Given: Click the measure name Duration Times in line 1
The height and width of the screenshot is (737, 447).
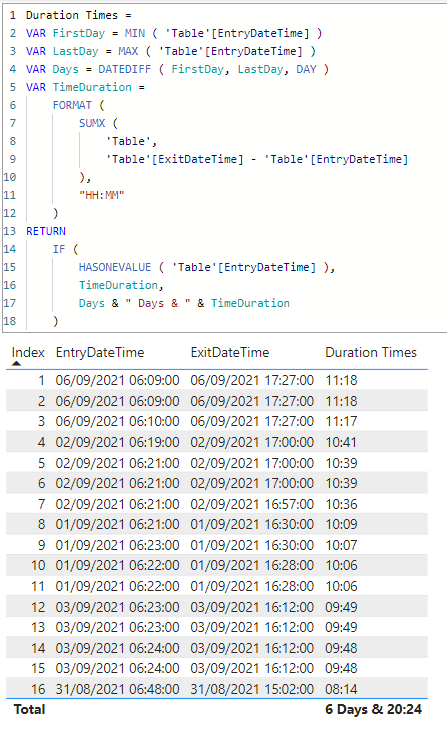Looking at the screenshot, I should (72, 15).
